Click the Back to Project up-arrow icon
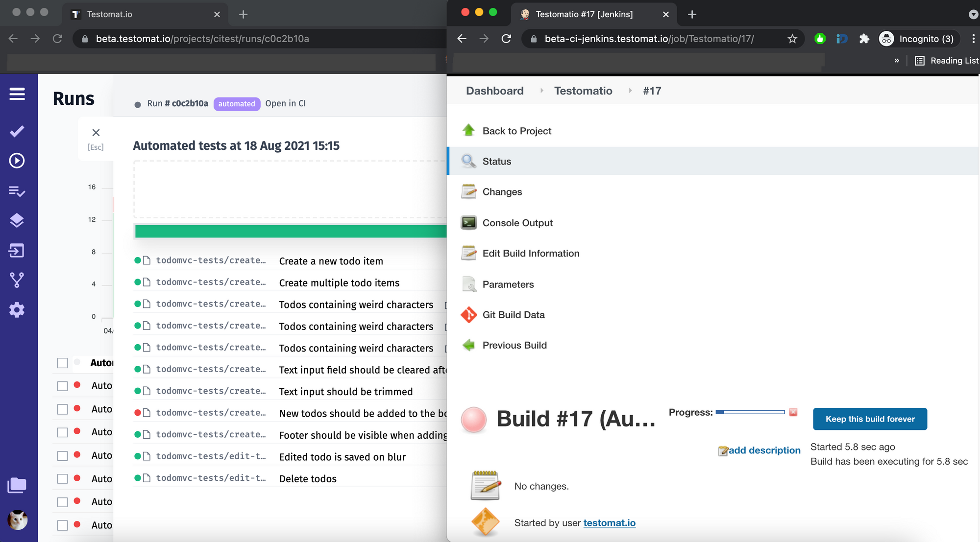Screen dimensions: 980x542 (469, 130)
